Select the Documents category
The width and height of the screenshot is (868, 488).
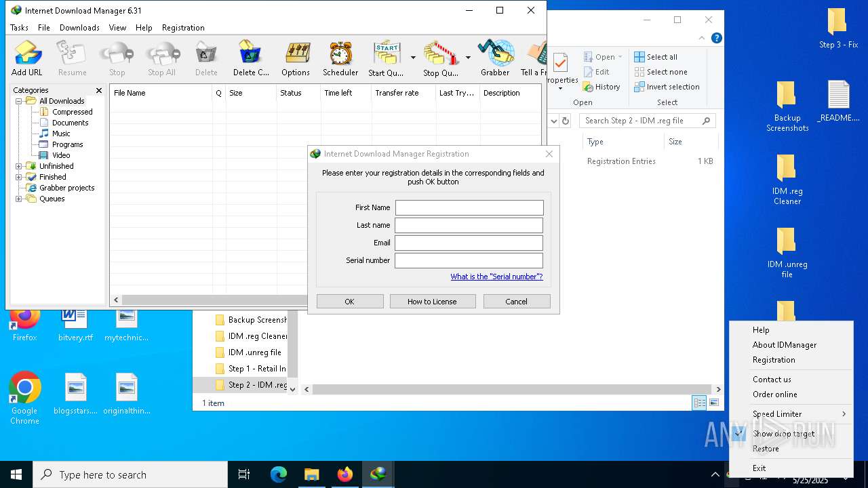pos(70,123)
